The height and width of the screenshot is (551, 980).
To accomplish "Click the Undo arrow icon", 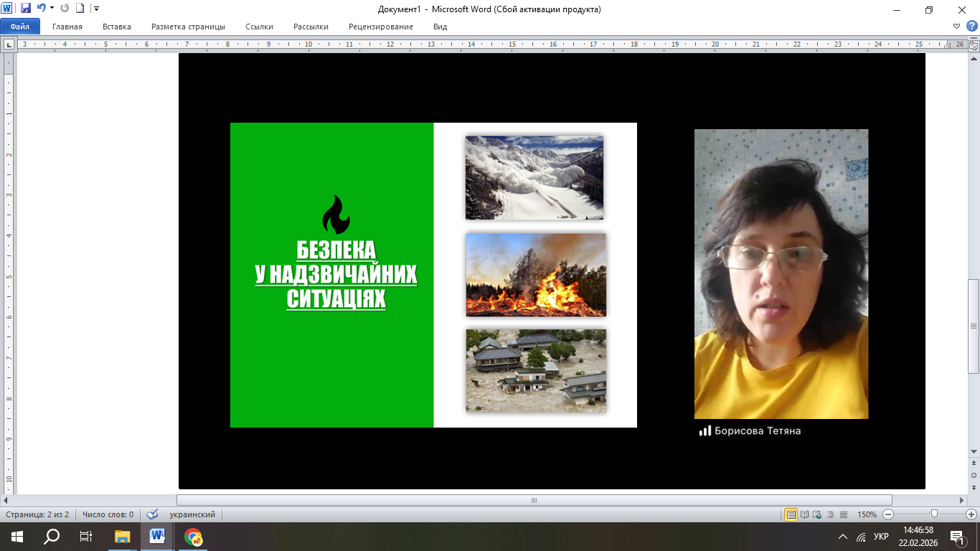I will point(41,9).
